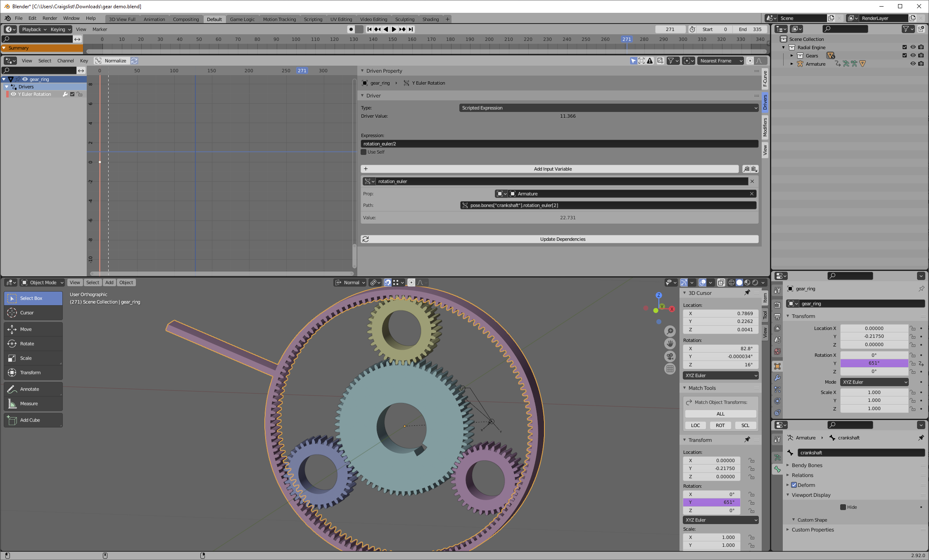Screen dimensions: 929x560
Task: Toggle Radial Engine exclude checkbox
Action: tap(905, 47)
